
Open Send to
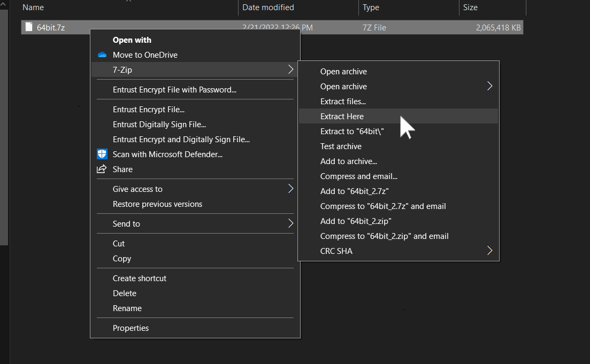pos(195,224)
